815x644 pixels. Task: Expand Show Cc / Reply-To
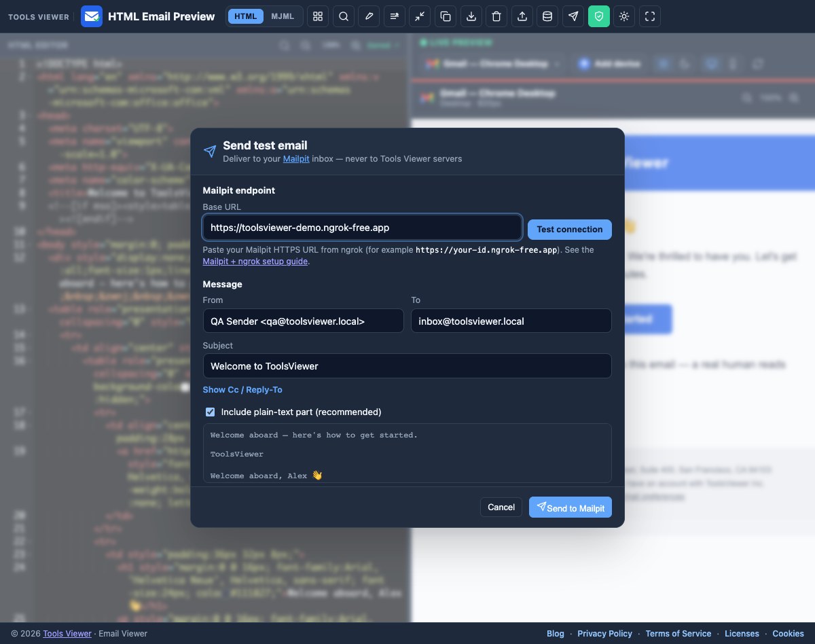coord(242,389)
